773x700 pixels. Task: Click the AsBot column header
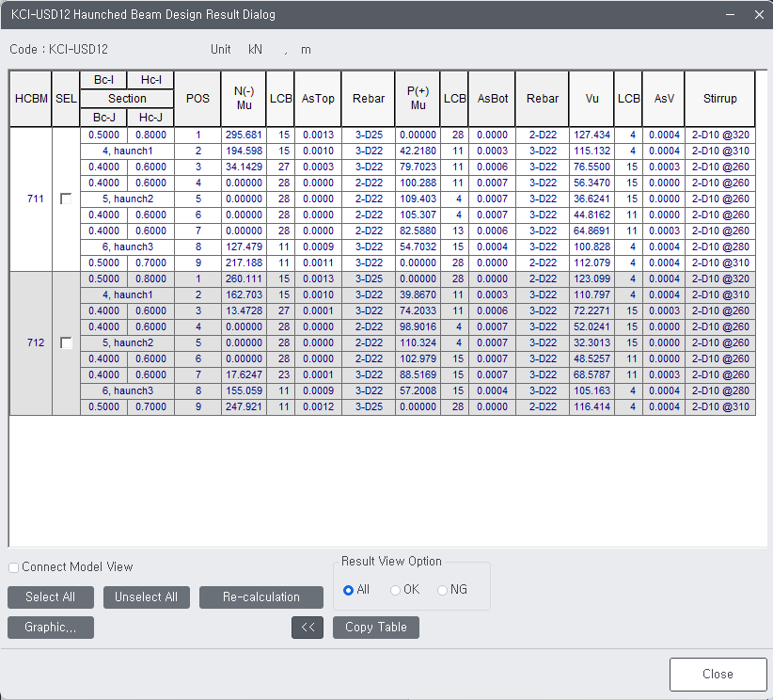492,99
